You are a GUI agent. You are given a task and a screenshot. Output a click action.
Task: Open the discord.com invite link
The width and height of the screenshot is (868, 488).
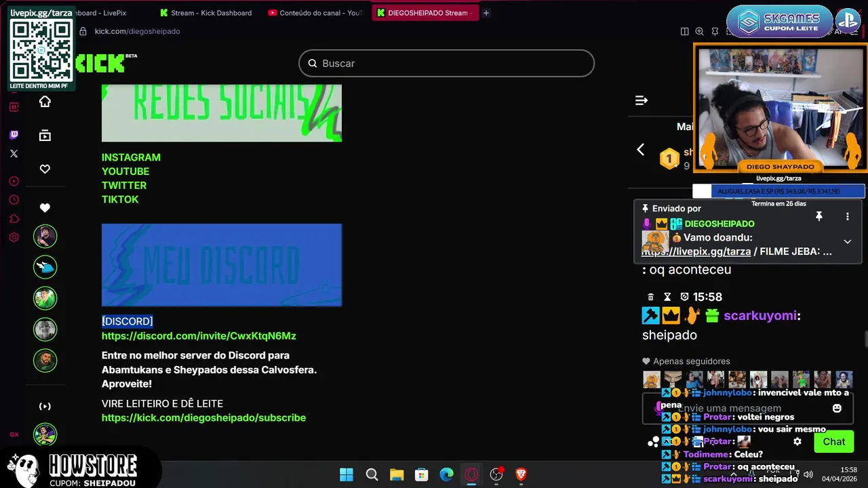199,336
